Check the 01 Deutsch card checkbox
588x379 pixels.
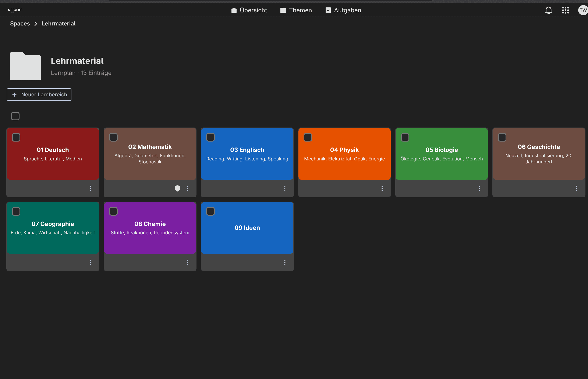pyautogui.click(x=16, y=137)
